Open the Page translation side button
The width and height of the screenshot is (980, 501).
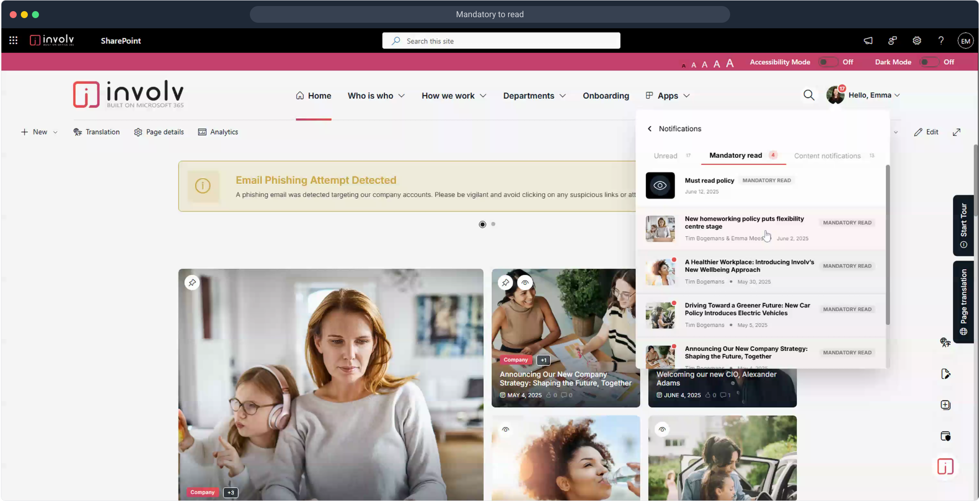(x=963, y=302)
